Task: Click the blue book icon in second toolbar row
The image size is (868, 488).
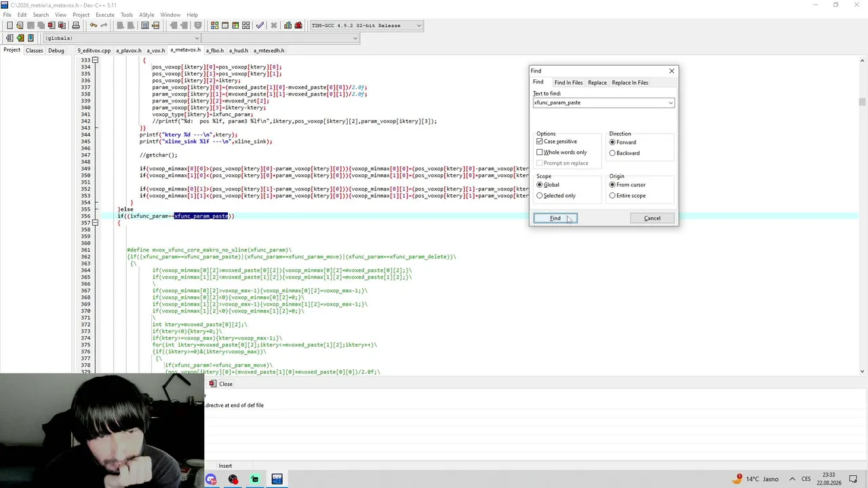Action: click(31, 38)
